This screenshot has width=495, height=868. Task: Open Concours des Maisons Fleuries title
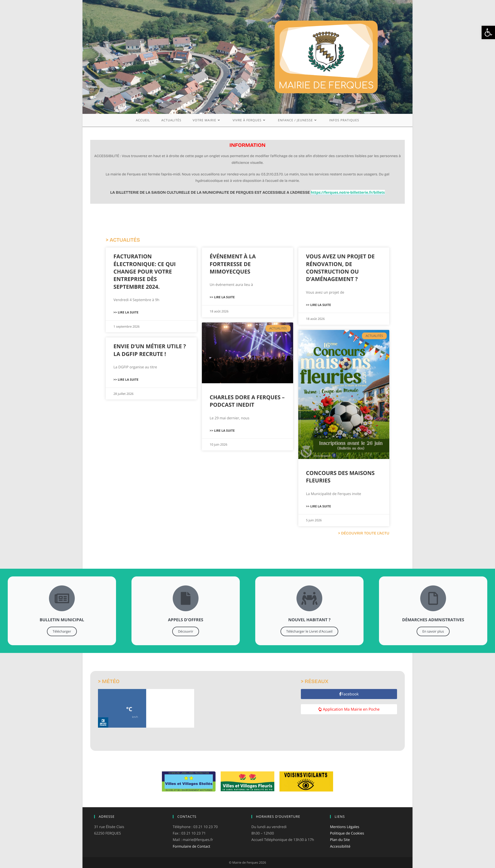point(340,477)
